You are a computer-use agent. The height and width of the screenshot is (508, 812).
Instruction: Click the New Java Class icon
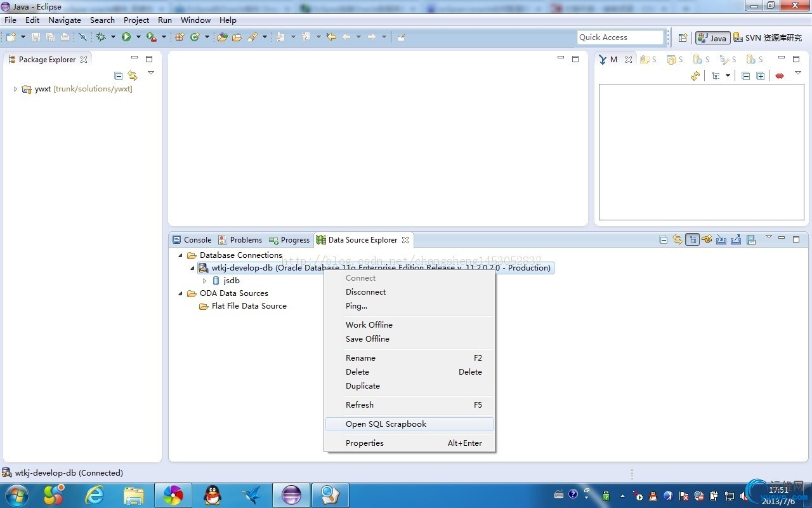[195, 37]
